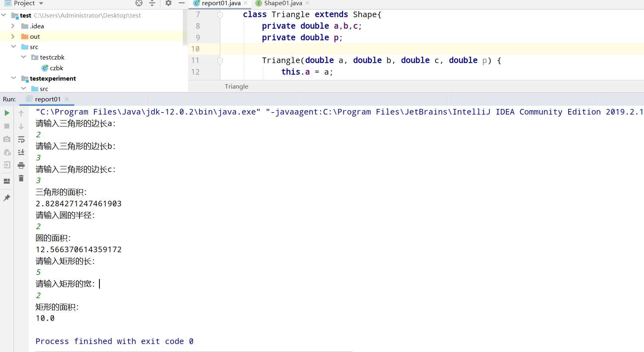Click 'this.a = a;' code on line 12
Screen dimensions: 644x352
click(307, 72)
